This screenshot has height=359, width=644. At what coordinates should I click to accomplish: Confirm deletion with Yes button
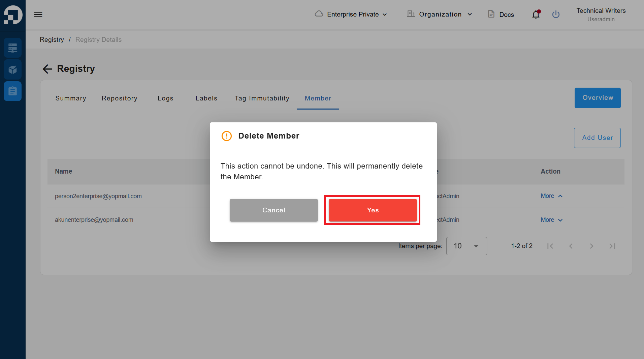[373, 210]
